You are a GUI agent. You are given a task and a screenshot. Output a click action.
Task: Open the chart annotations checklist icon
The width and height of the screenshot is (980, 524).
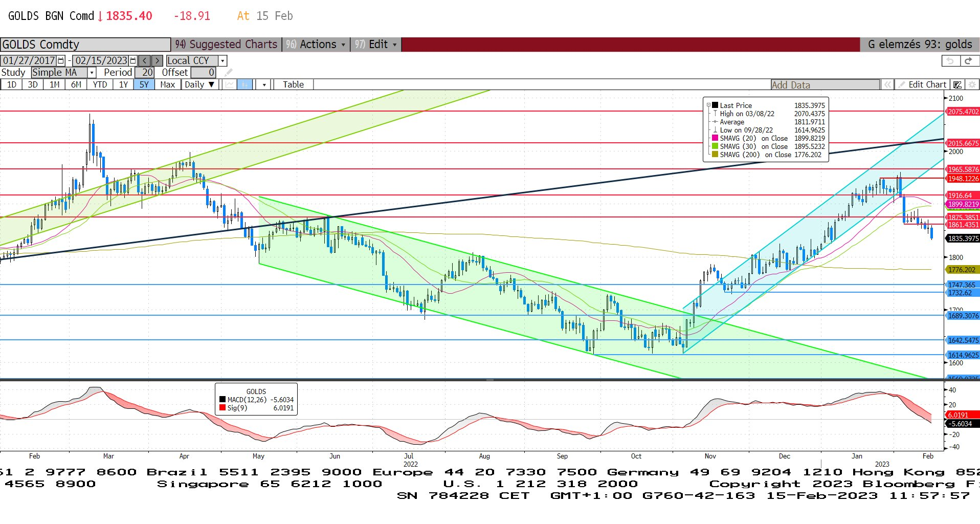point(957,84)
